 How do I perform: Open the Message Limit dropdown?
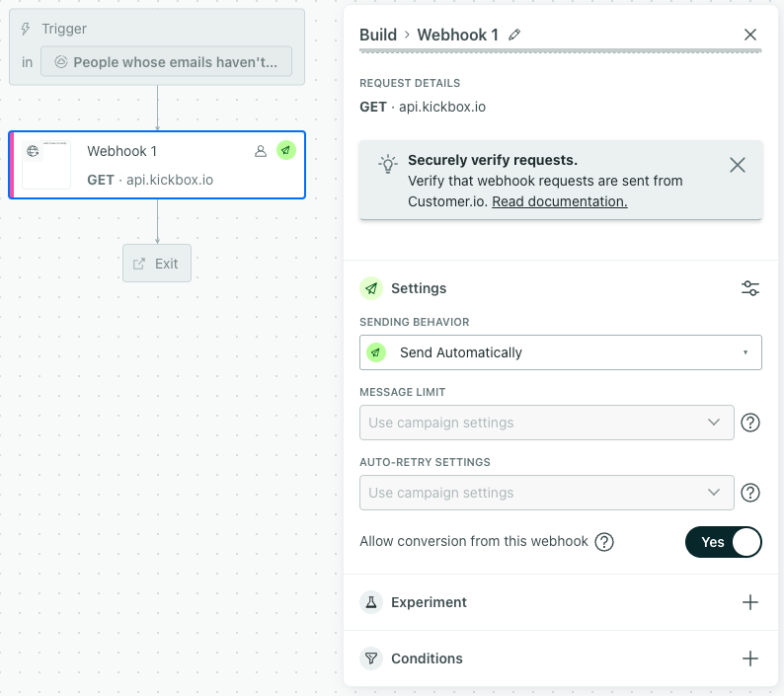click(546, 423)
